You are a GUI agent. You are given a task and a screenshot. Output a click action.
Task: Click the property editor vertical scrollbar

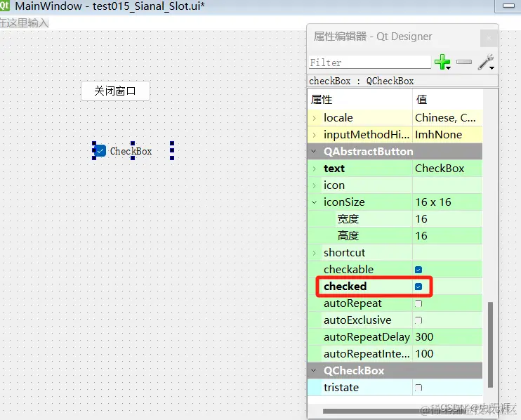click(x=490, y=345)
